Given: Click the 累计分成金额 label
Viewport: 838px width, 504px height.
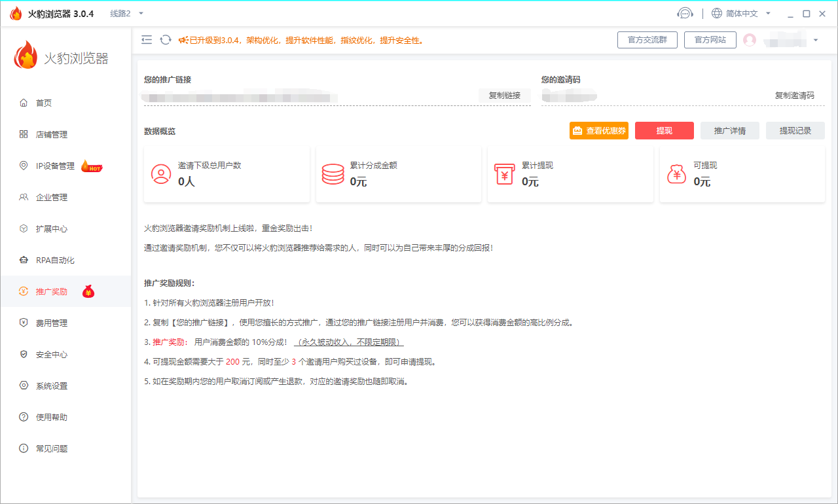Looking at the screenshot, I should pos(373,166).
